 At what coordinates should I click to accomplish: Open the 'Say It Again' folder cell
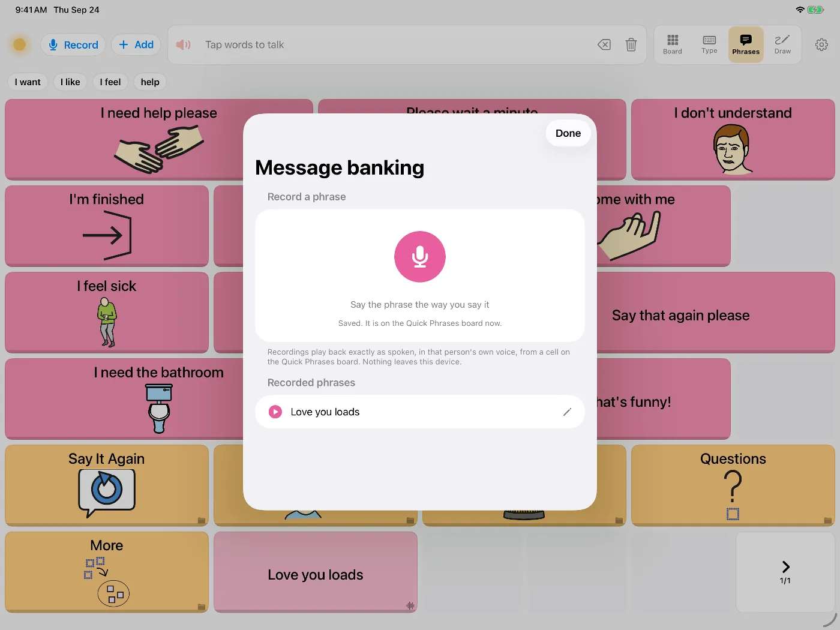pyautogui.click(x=107, y=485)
